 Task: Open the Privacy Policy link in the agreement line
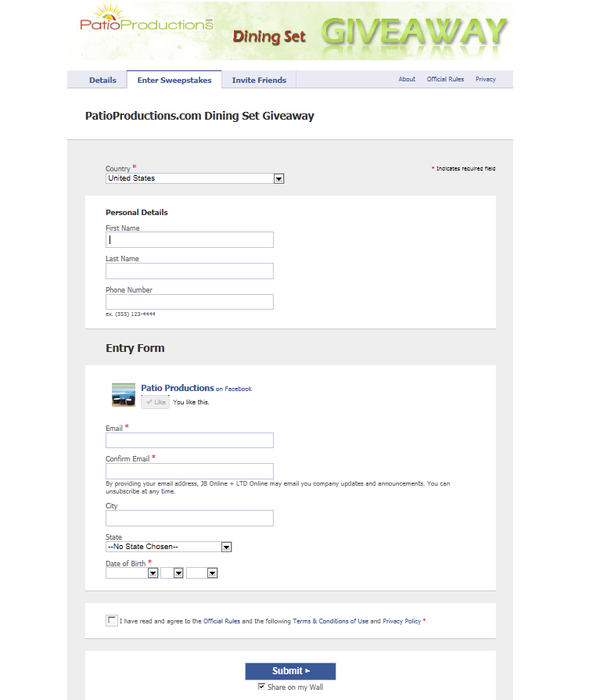coord(401,621)
